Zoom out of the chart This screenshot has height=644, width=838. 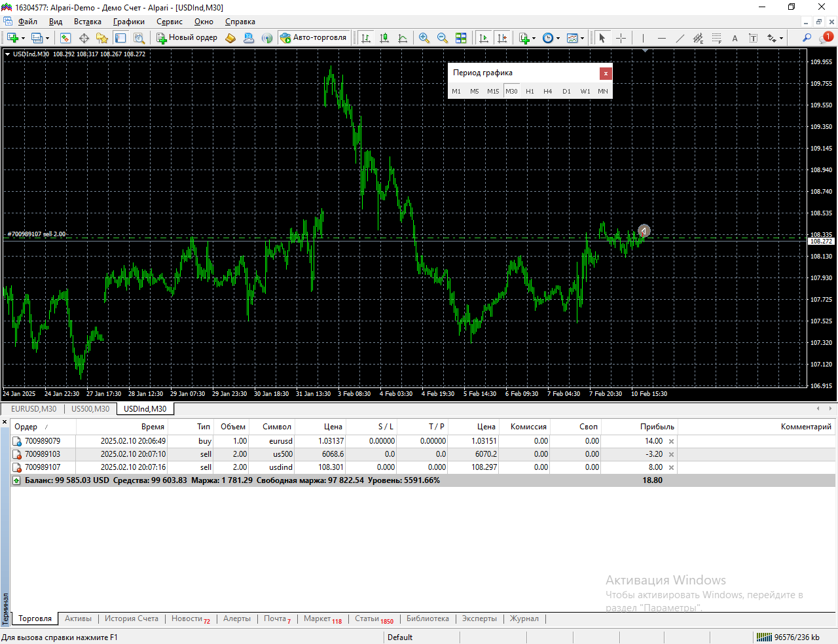(443, 38)
